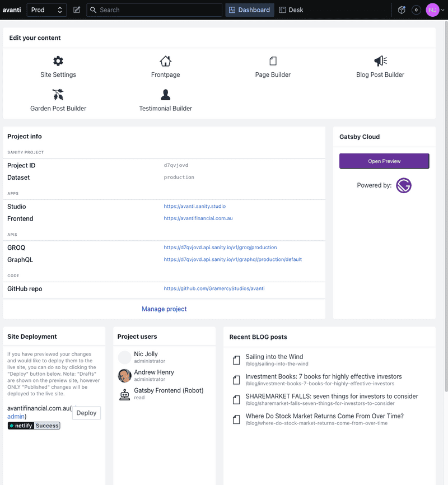
Task: Click the Gatsby logo icon
Action: (404, 185)
